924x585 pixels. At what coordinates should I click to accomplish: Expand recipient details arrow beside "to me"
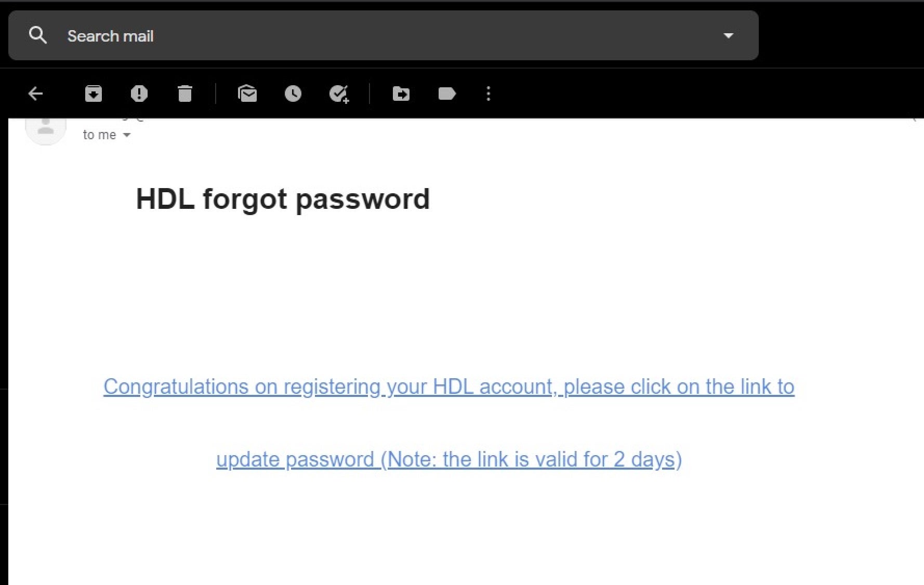126,135
